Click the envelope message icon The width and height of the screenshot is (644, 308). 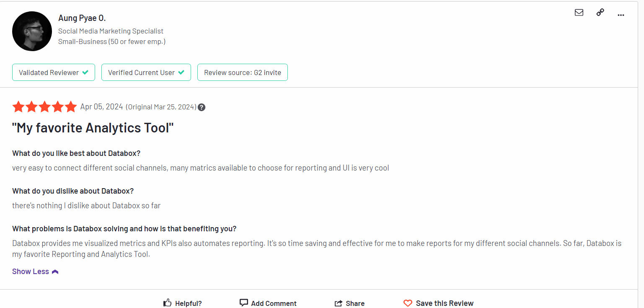[579, 13]
